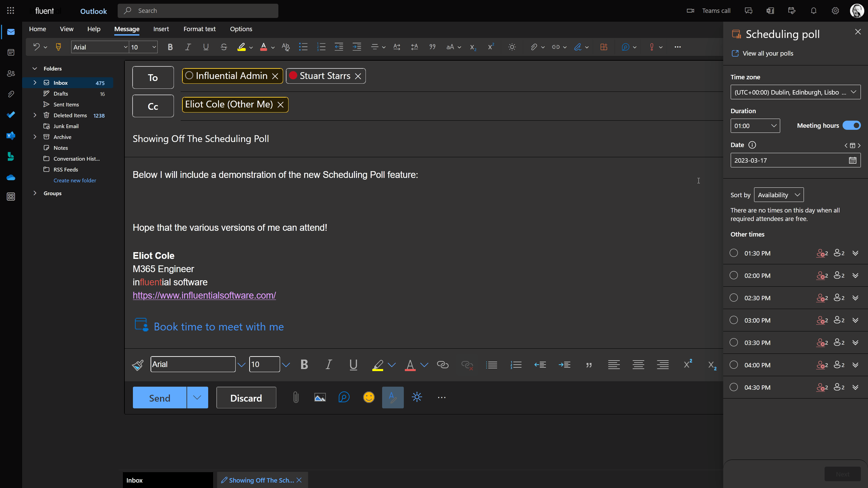Screen dimensions: 868x488
Task: Open View all your polls link
Action: pyautogui.click(x=768, y=54)
